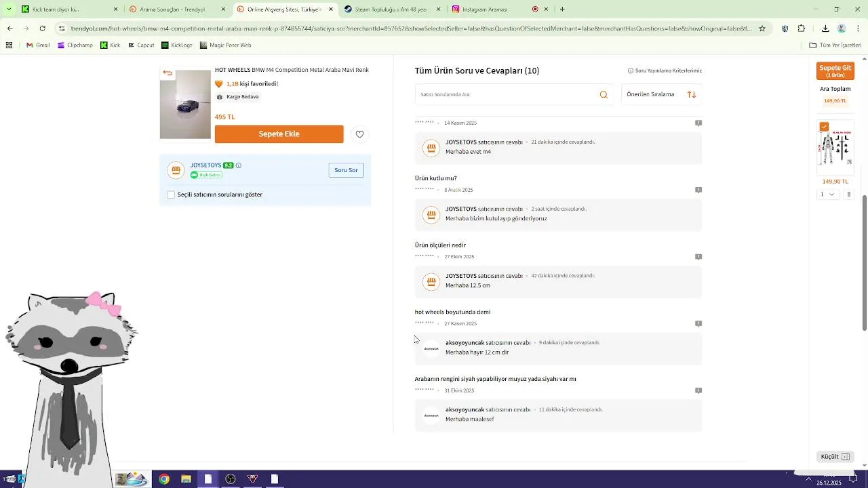The width and height of the screenshot is (868, 488).
Task: Click the 'Sepete Git' button
Action: click(x=835, y=71)
